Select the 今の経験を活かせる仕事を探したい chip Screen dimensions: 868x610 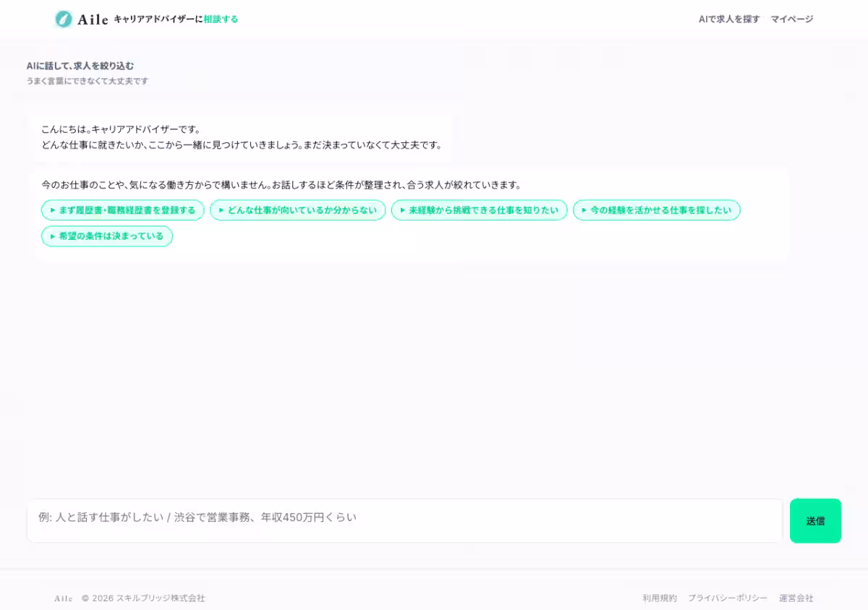point(657,210)
